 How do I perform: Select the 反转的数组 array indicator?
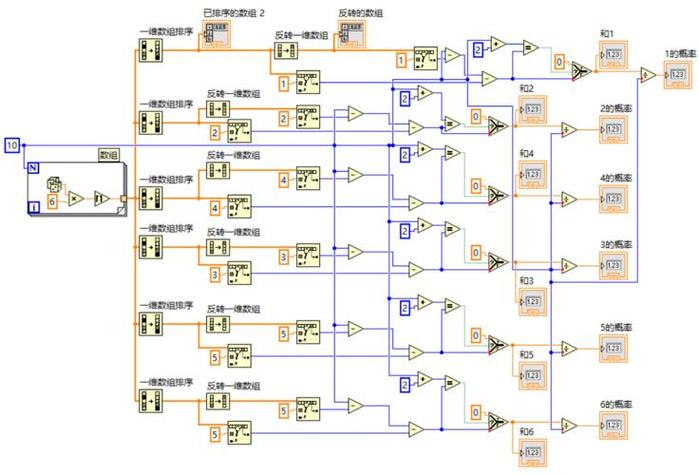click(351, 38)
